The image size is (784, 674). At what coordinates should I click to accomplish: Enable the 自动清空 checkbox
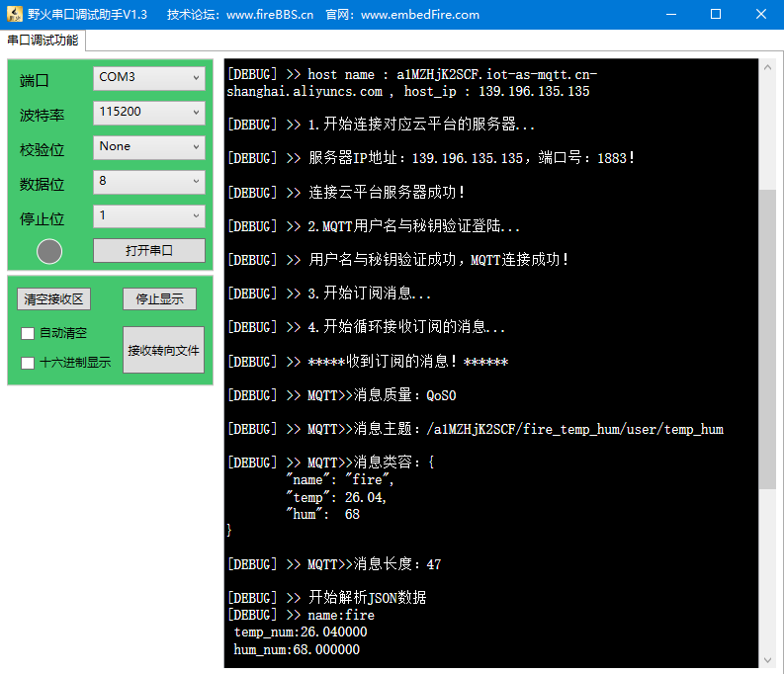point(28,333)
